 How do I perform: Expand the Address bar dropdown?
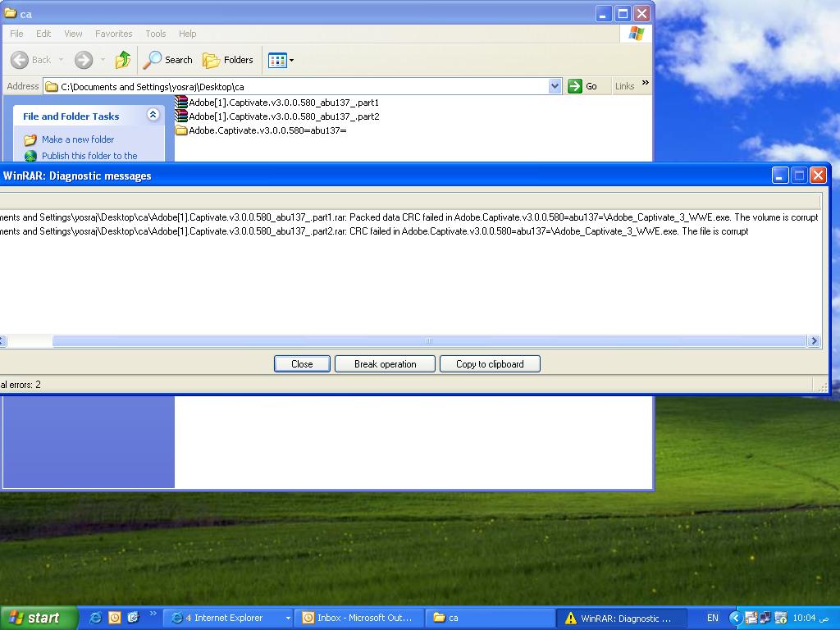coord(555,86)
